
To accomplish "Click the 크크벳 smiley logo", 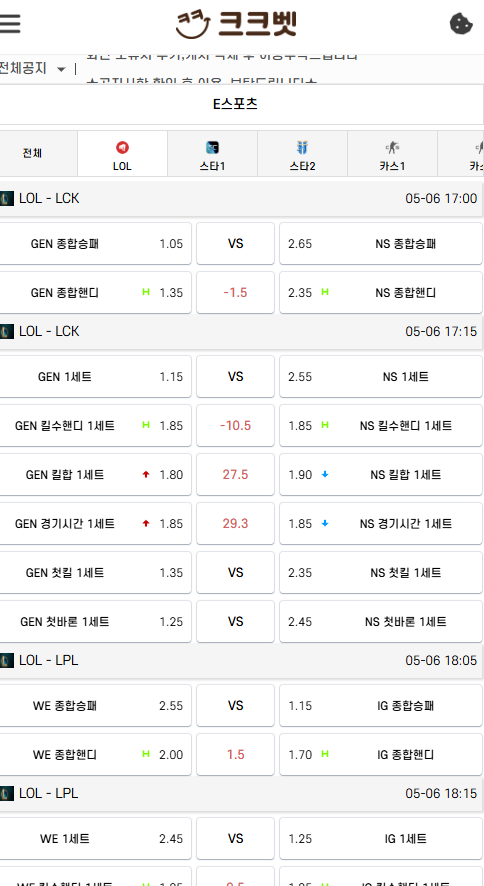I will coord(236,24).
